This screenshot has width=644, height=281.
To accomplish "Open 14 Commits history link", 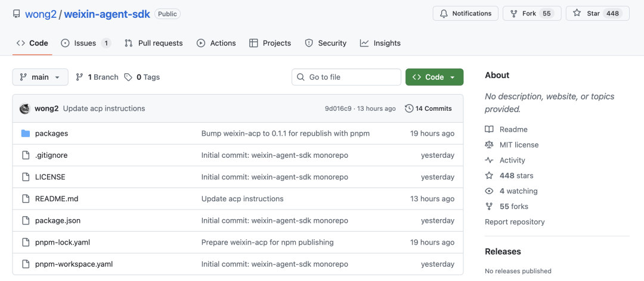I will pos(428,109).
